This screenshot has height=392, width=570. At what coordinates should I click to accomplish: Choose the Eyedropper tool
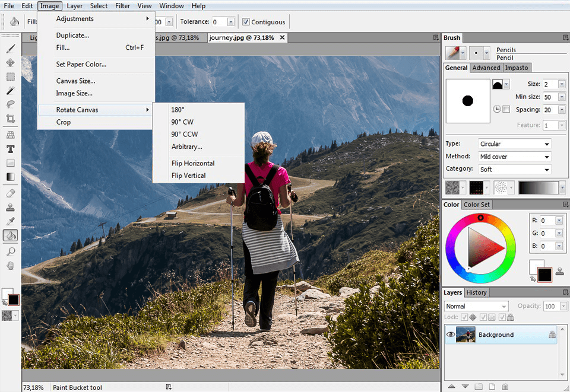point(9,221)
